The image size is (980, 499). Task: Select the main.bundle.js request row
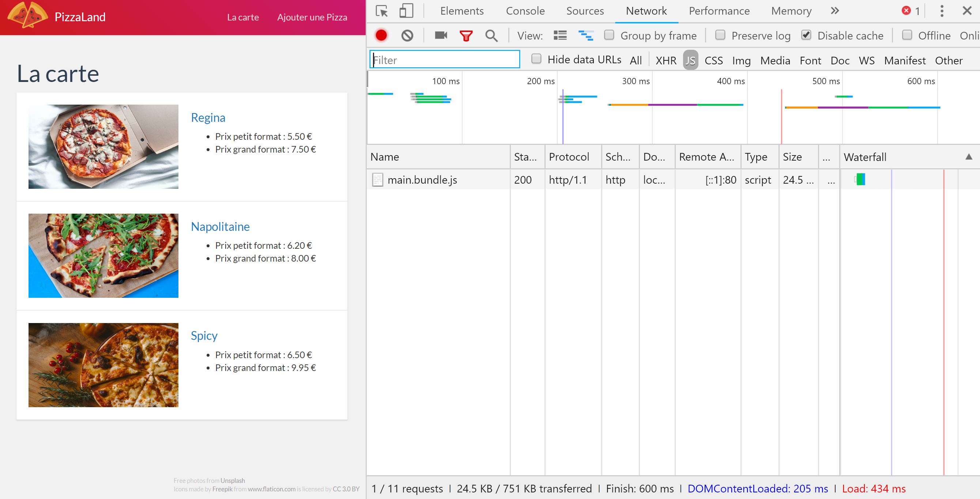[x=673, y=180]
